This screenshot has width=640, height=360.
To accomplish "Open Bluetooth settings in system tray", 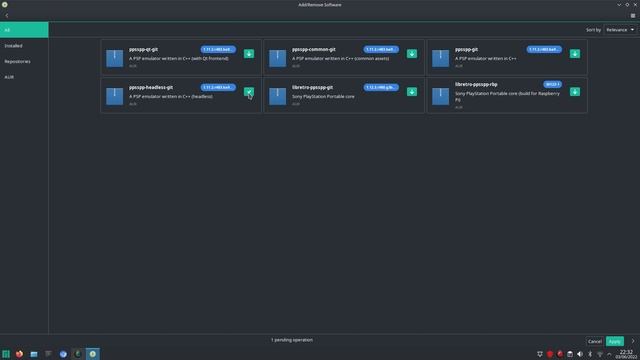I will pos(590,354).
